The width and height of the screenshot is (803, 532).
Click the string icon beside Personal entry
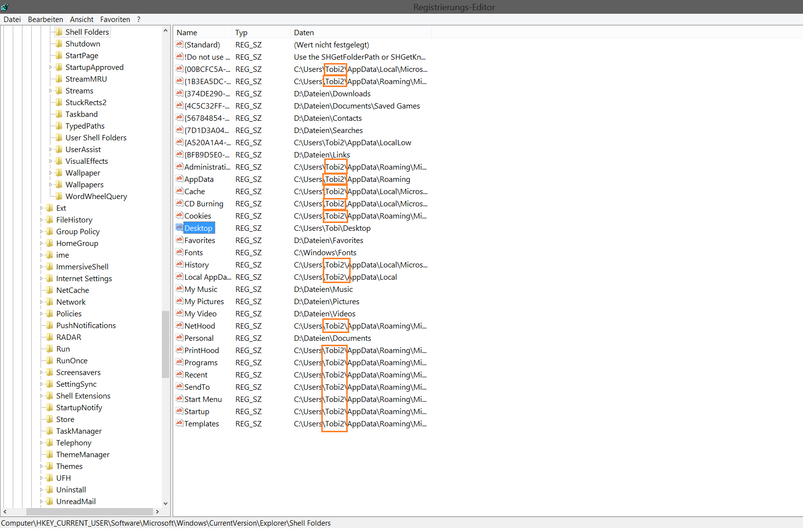179,337
